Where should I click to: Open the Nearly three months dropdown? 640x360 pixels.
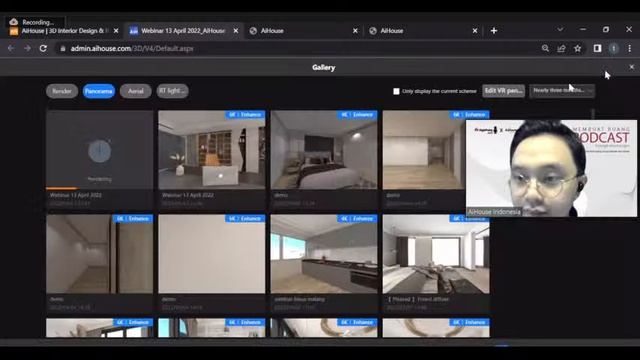(562, 91)
